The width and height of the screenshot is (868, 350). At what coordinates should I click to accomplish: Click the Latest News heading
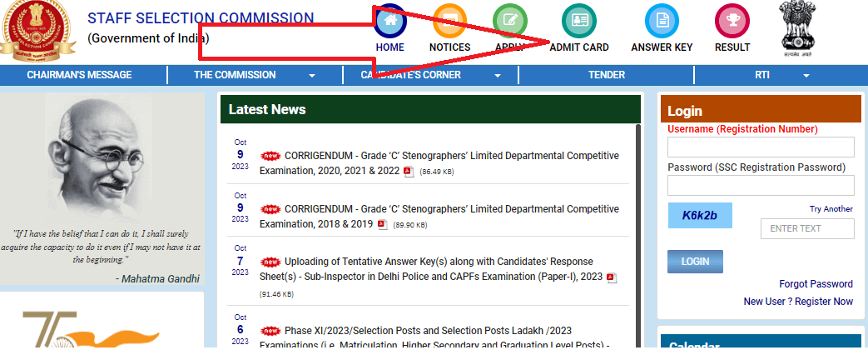pyautogui.click(x=267, y=109)
